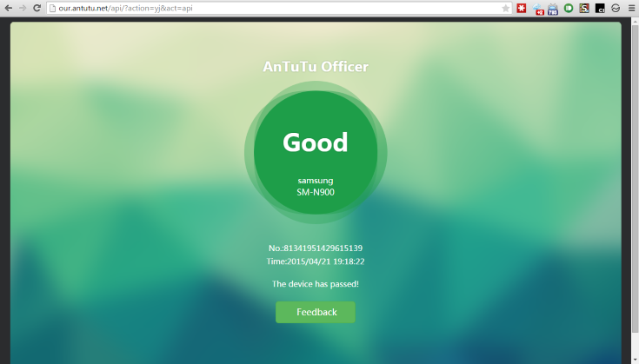Open the cloud extension with +2 badge

[x=537, y=9]
